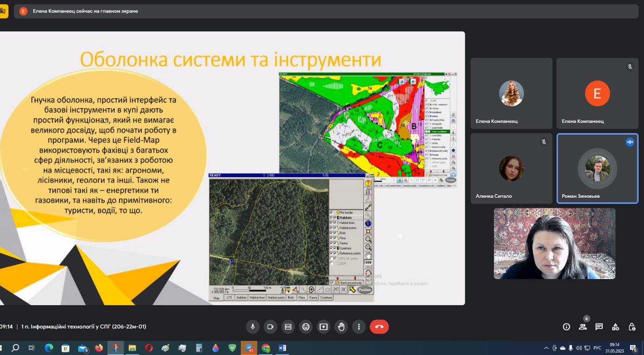Open Firefox from the Windows taskbar
Viewport: 644px width, 355px height.
(99, 348)
